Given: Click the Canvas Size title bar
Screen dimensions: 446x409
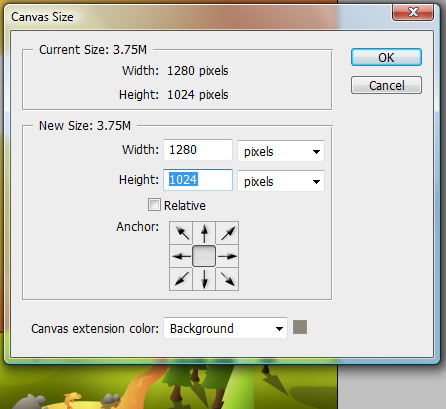Looking at the screenshot, I should [200, 16].
